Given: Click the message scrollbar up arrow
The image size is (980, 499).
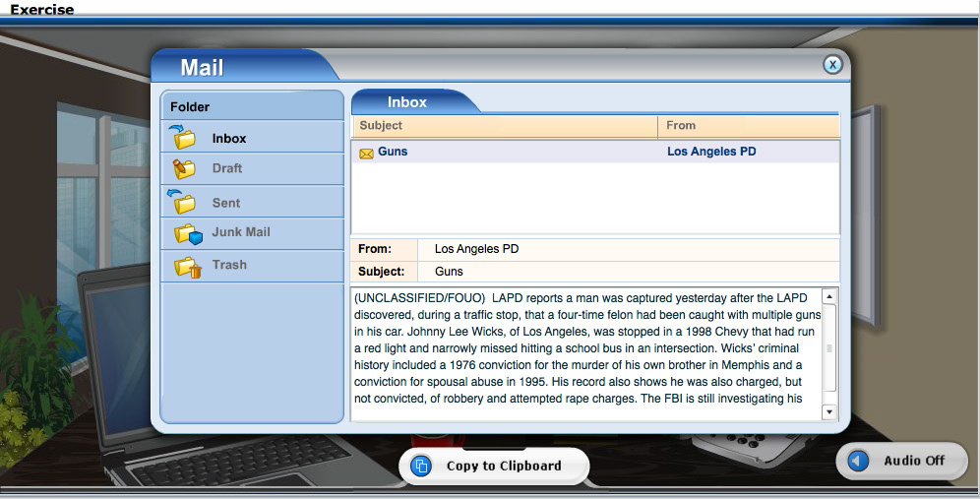Looking at the screenshot, I should tap(829, 297).
